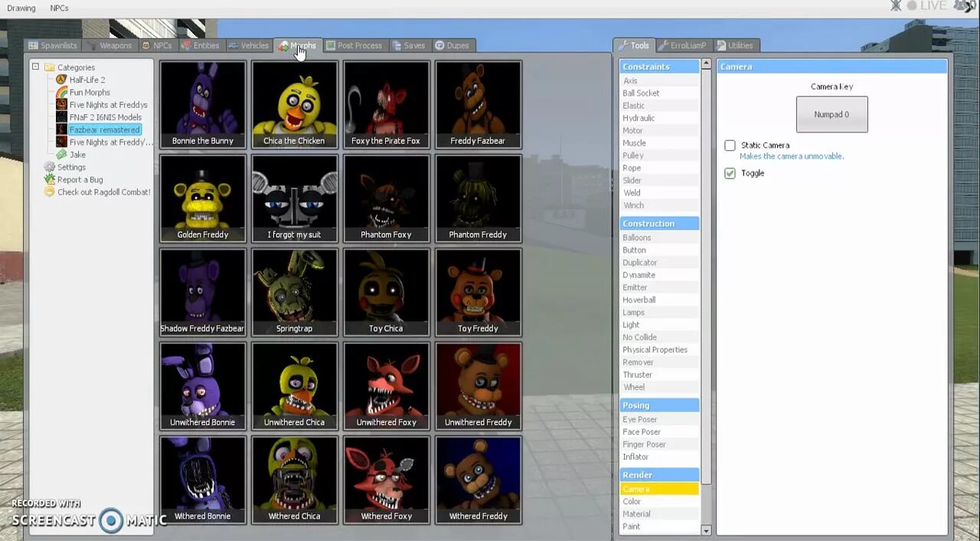980x541 pixels.
Task: Switch to the Entities tab
Action: point(201,45)
